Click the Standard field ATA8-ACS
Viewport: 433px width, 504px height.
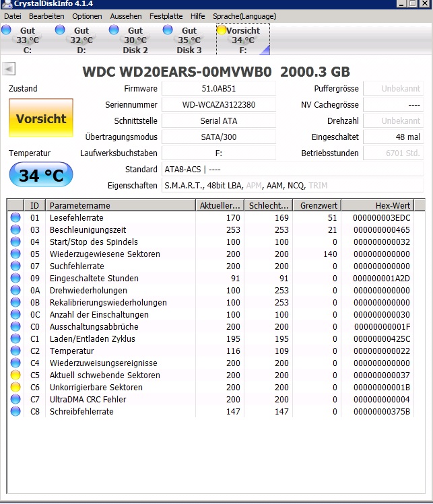click(292, 169)
